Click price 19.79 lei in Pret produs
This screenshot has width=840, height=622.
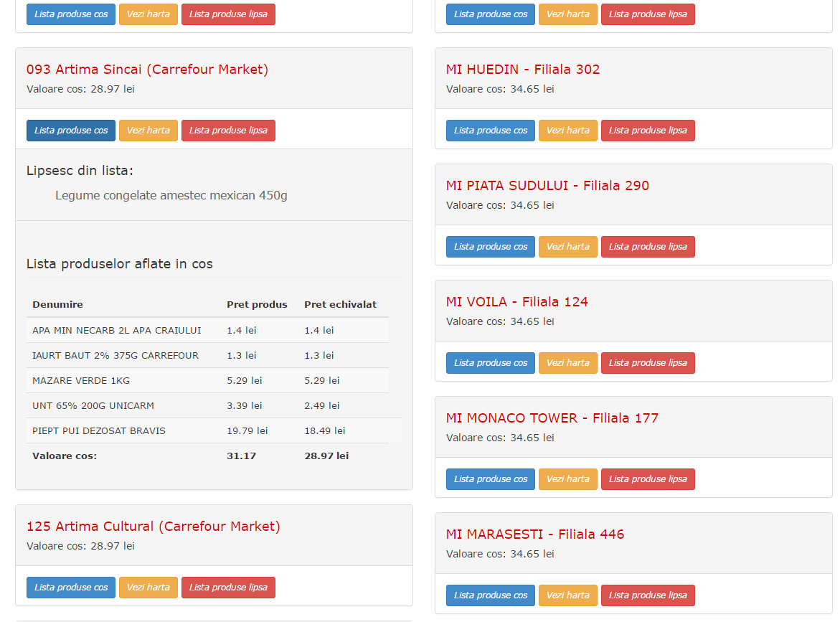tap(247, 430)
